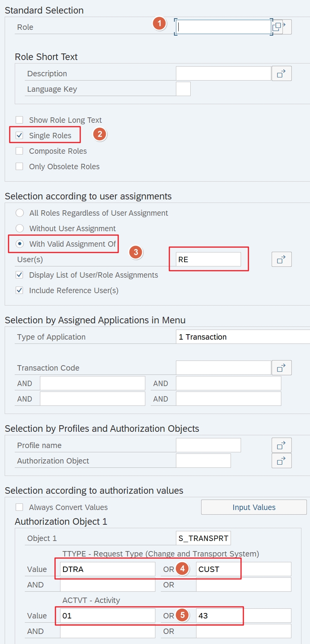This screenshot has height=644, width=310.
Task: Choose Without User Assignment radio button
Action: 20,228
